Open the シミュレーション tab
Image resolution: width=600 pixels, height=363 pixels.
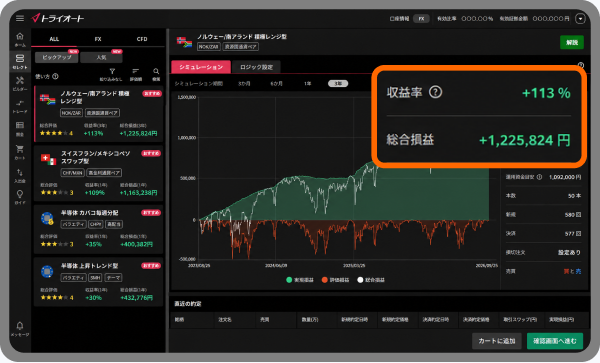point(201,67)
